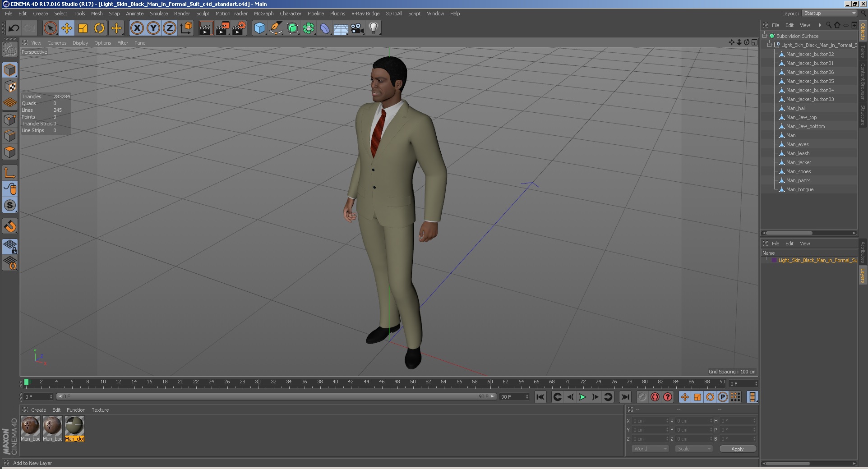
Task: Toggle Autokeying button
Action: pyautogui.click(x=655, y=397)
